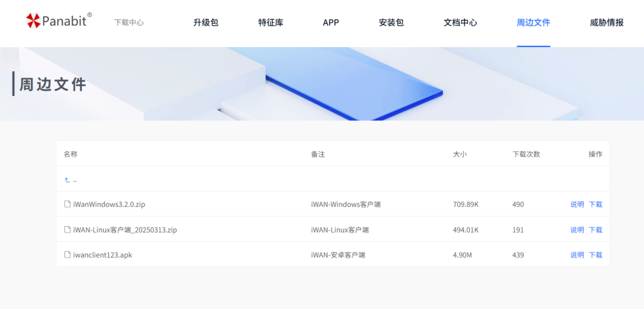Download iwanclient123.apk via 下载
Viewport: 644px width, 309px height.
[x=596, y=255]
